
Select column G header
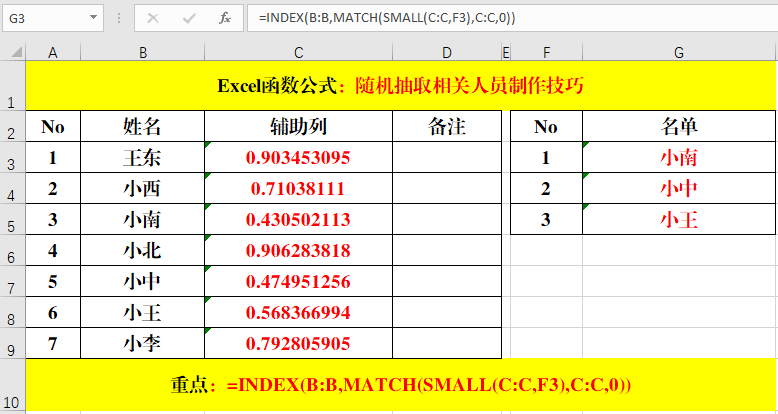[679, 53]
